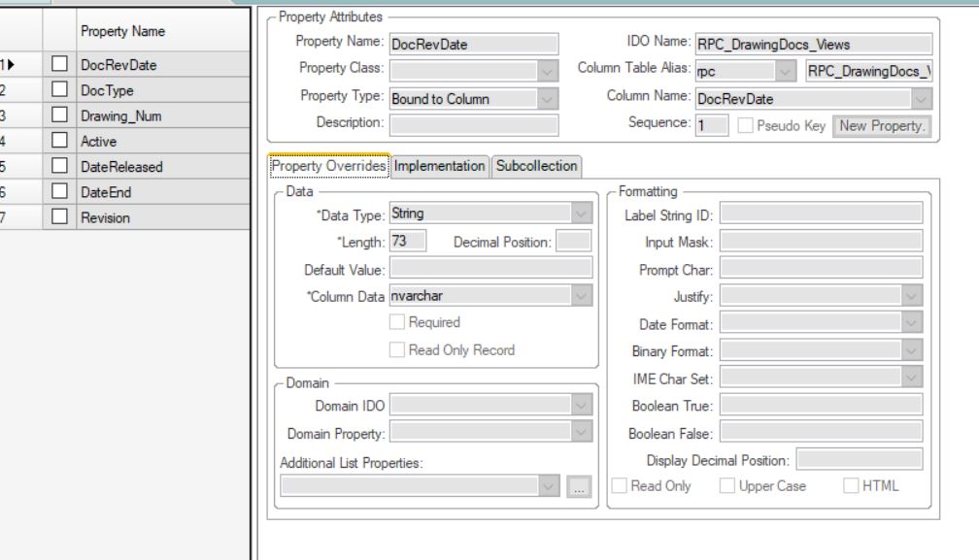This screenshot has width=979, height=560.
Task: Open the Additional List Properties dropdown
Action: pos(549,486)
